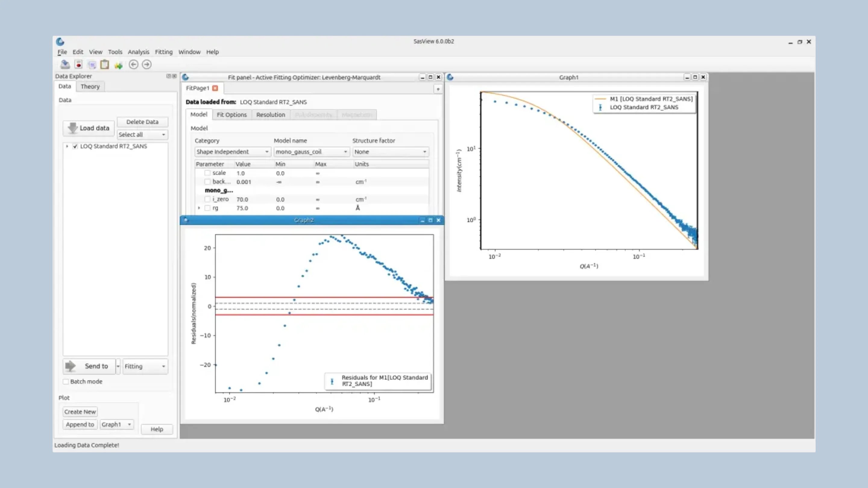Viewport: 868px width, 488px height.
Task: Click the Help button in Data Explorer
Action: (157, 429)
